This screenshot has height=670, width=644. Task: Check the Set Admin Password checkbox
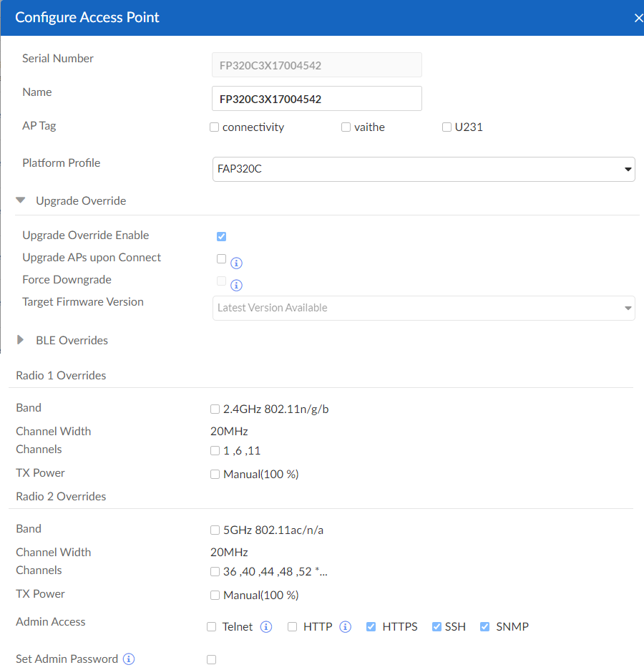[211, 659]
